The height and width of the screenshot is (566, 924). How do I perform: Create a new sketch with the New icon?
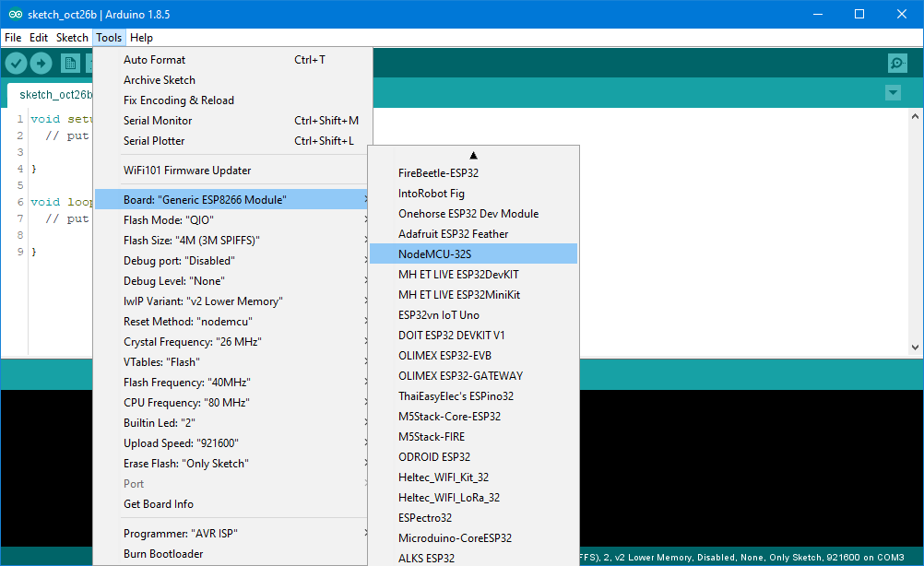point(70,63)
